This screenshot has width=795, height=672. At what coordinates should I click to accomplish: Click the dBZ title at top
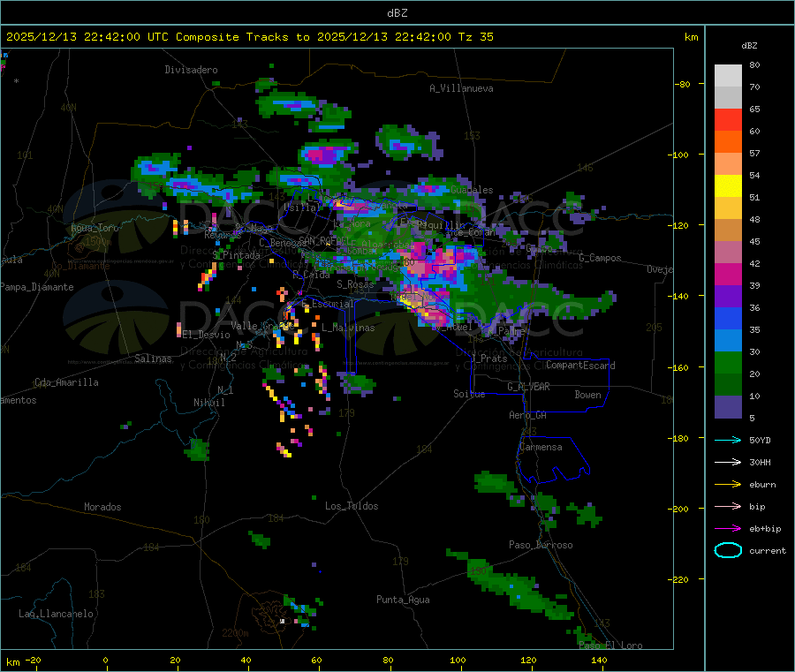click(397, 13)
